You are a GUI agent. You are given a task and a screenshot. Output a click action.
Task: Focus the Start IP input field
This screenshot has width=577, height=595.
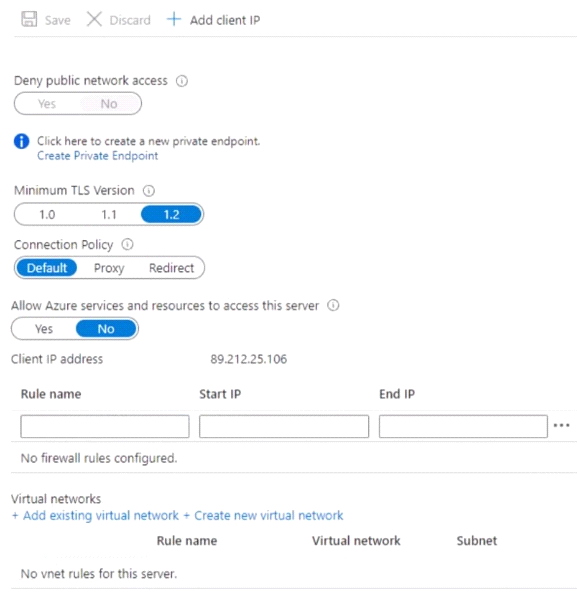coord(284,426)
